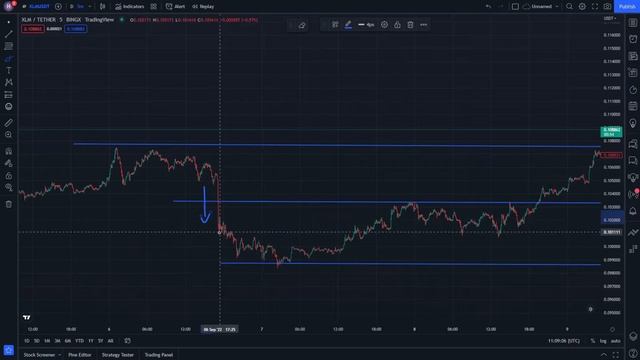Screen dimensions: 640x360
Task: Open the Strategy Tester tab
Action: 118,355
